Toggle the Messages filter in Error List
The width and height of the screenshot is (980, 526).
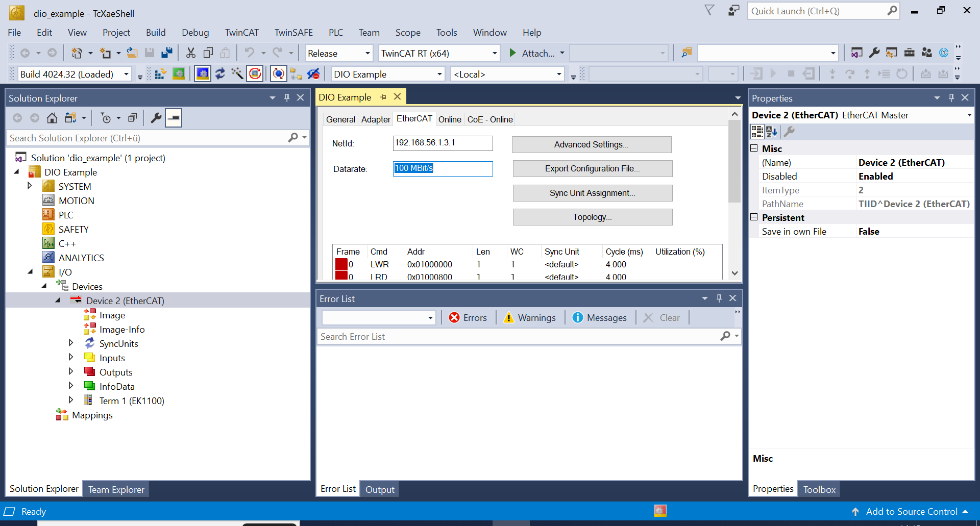(599, 318)
